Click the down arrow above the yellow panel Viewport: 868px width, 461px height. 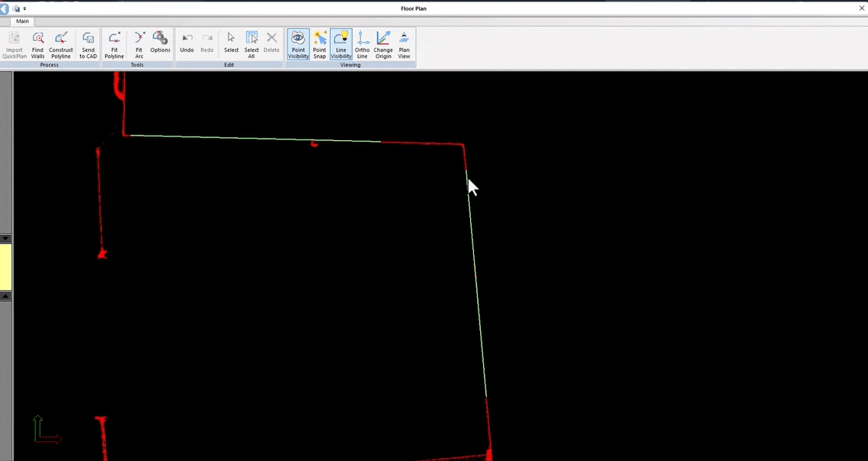click(5, 239)
